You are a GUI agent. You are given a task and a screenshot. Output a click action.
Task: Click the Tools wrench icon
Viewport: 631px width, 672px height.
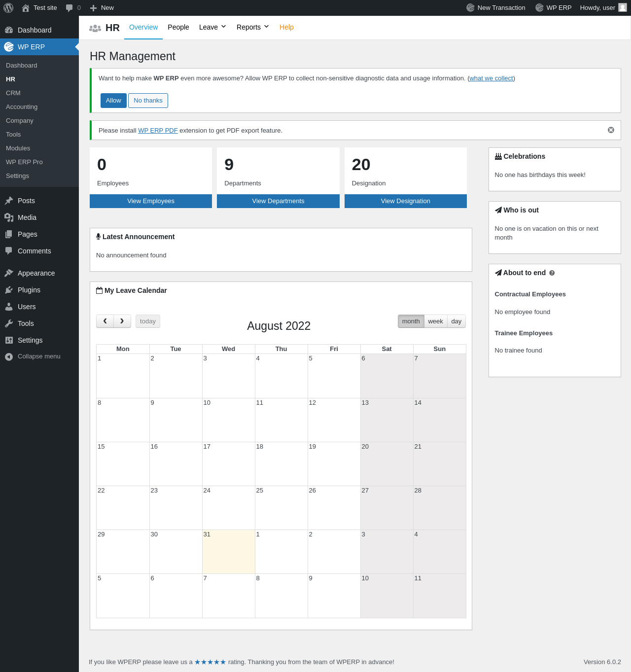point(9,323)
